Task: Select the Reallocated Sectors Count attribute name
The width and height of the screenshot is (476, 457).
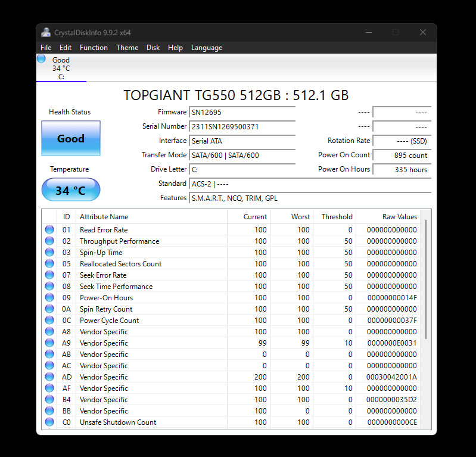Action: point(120,264)
